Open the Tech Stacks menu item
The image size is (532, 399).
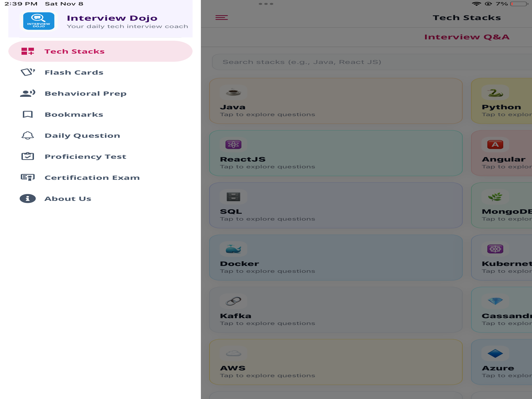[100, 51]
